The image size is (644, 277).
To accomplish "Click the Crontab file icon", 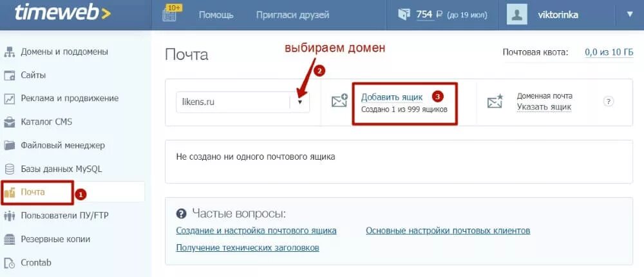I will point(10,263).
